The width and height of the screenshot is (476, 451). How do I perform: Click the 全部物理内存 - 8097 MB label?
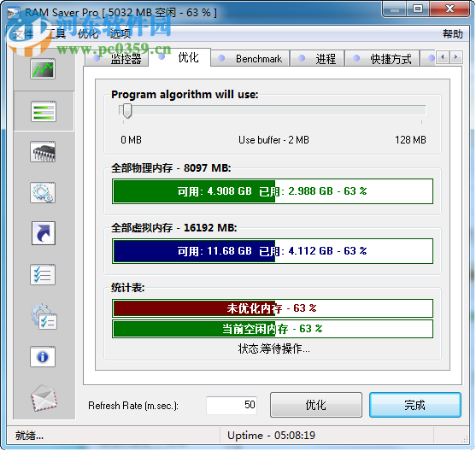[171, 167]
